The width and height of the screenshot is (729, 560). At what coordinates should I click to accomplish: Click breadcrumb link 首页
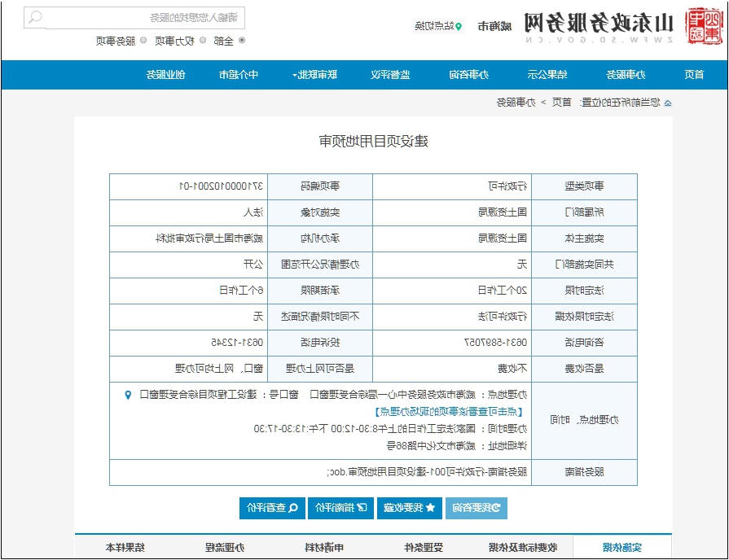(x=562, y=103)
